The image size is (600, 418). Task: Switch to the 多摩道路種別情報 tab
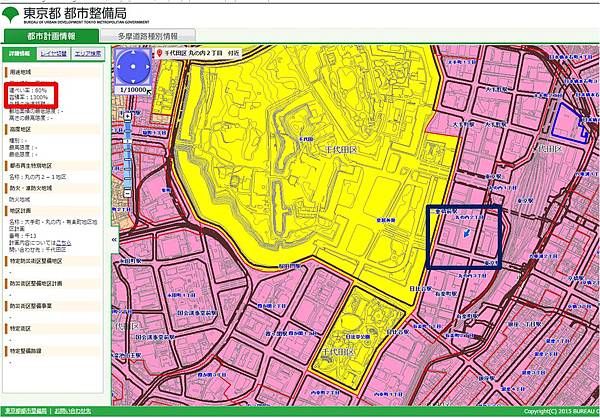pos(148,36)
